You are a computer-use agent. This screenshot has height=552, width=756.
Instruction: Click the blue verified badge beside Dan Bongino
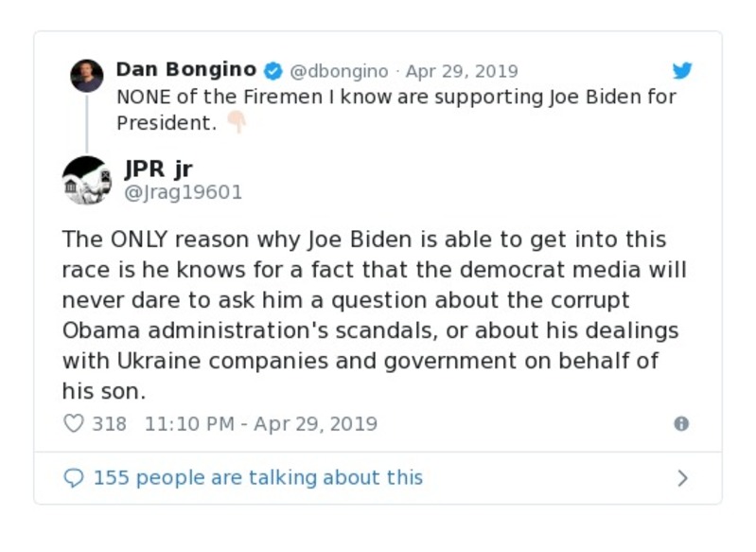tap(273, 71)
